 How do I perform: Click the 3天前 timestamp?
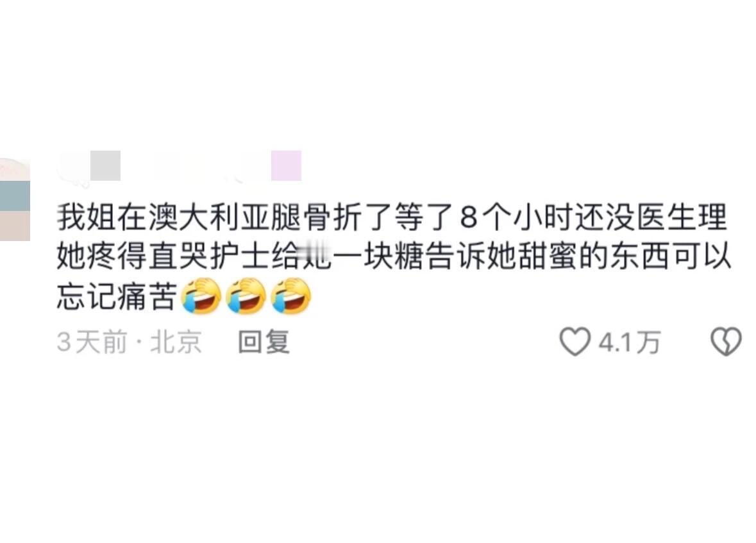[x=92, y=342]
